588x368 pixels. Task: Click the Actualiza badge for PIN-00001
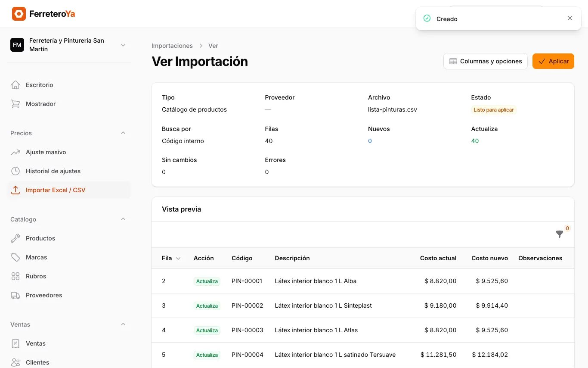[207, 281]
